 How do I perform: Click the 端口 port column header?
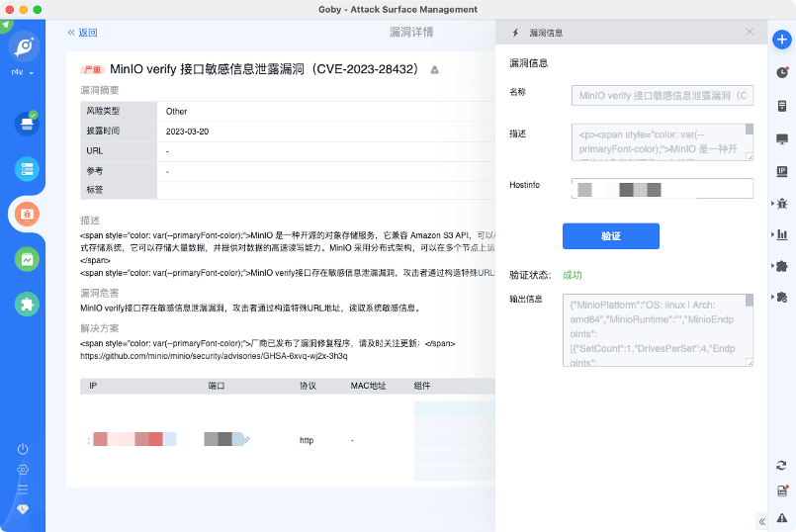(x=217, y=386)
